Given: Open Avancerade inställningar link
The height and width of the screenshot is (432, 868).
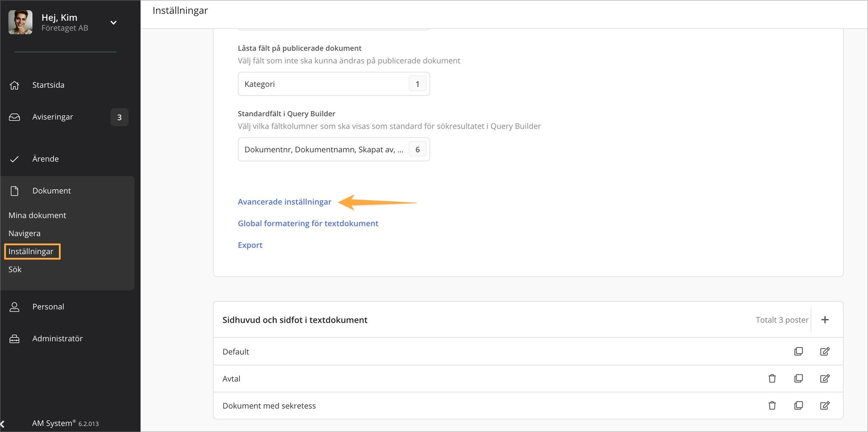Looking at the screenshot, I should coord(284,202).
